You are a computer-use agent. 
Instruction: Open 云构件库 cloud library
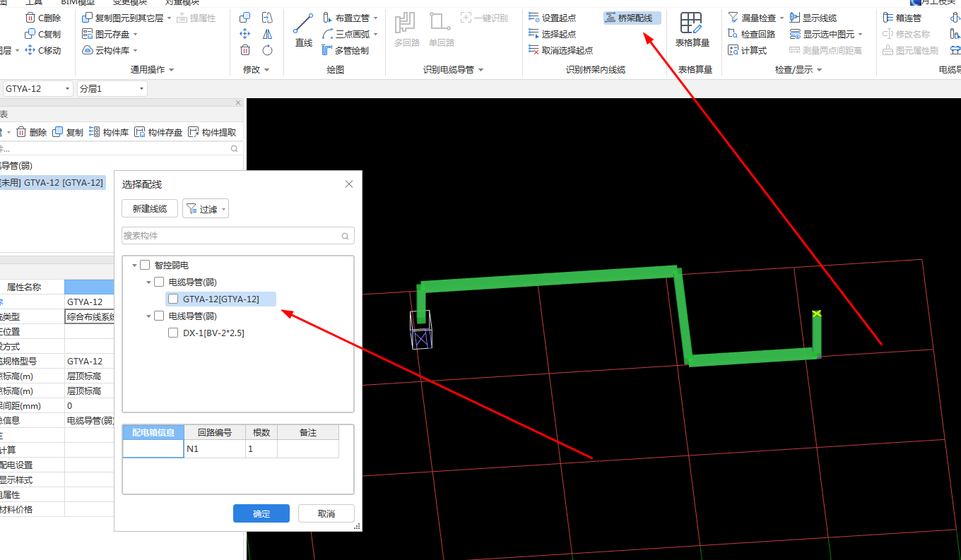(x=110, y=50)
